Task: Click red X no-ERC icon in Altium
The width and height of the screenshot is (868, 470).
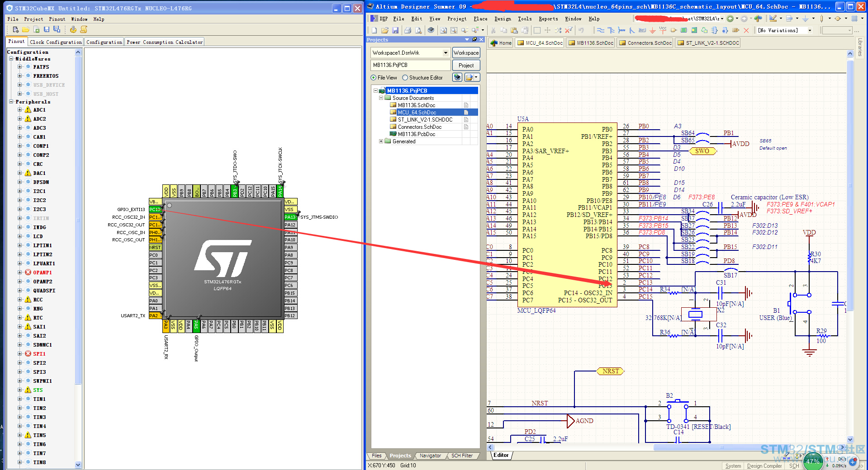Action: pos(746,30)
